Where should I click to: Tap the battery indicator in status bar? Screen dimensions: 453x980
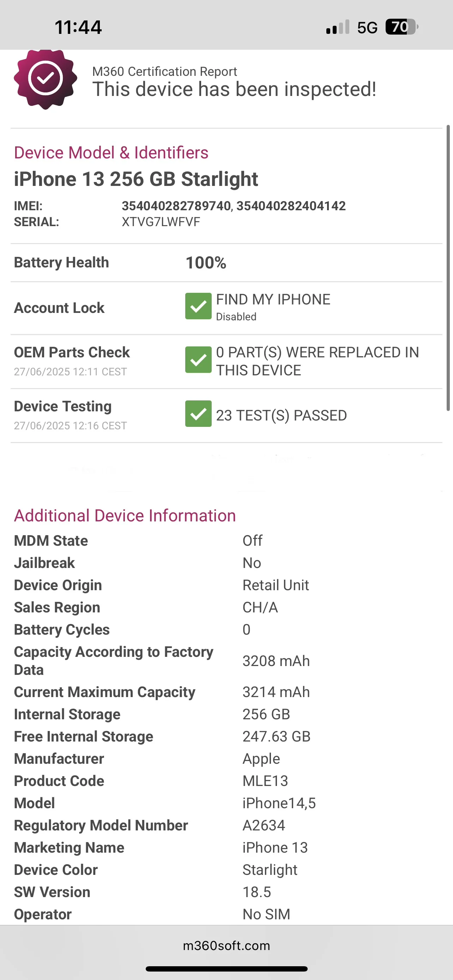coord(401,27)
